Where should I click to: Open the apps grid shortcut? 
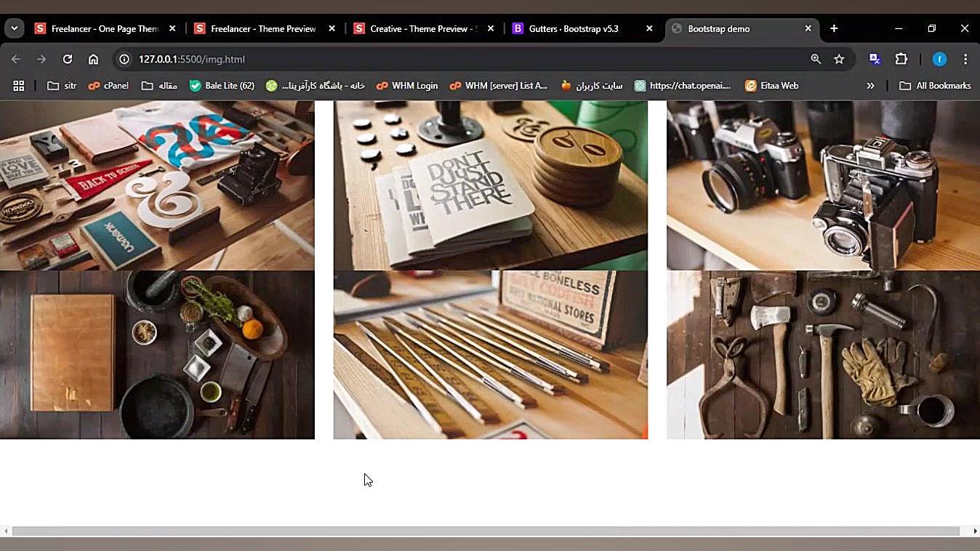coord(19,86)
